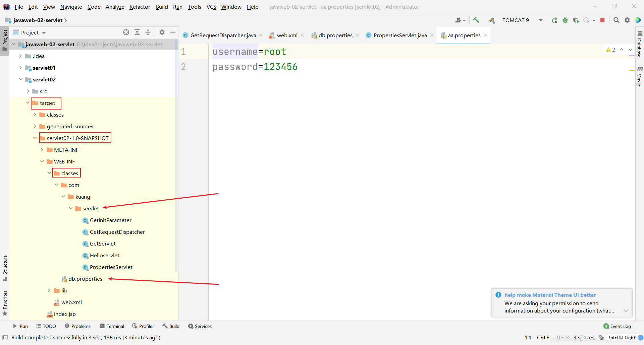
Task: Collapse the WEB-INF folder
Action: (x=42, y=161)
